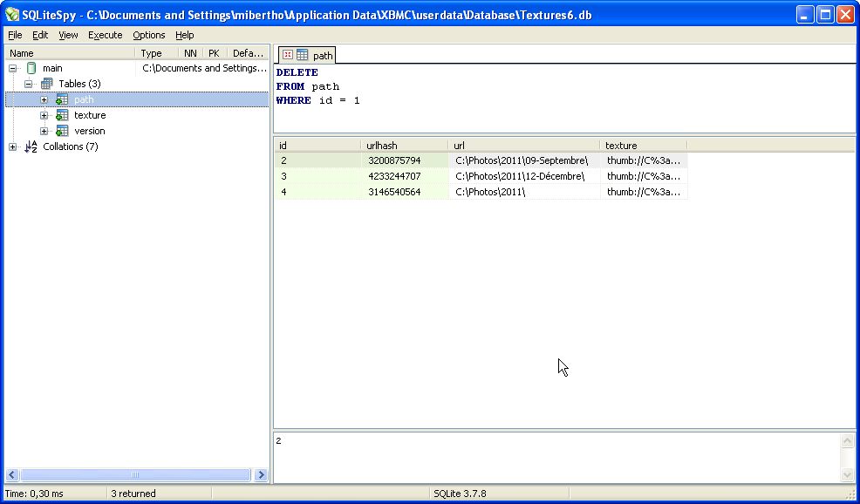Click the message pane scroll up arrow
The height and width of the screenshot is (504, 860).
pyautogui.click(x=848, y=440)
